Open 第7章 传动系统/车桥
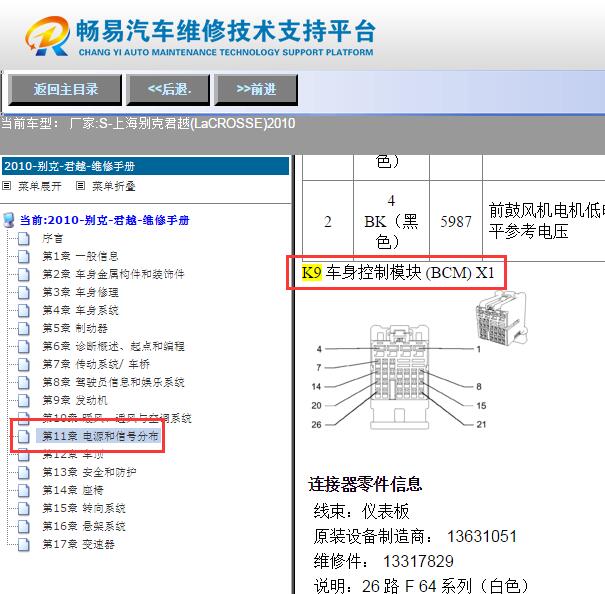This screenshot has height=594, width=605. coord(96,364)
